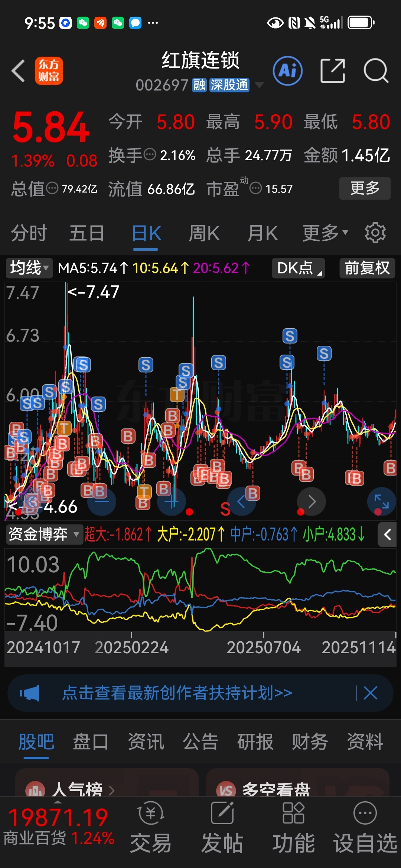Viewport: 401px width, 868px height.
Task: Expand chart to fullscreen
Action: click(x=381, y=502)
